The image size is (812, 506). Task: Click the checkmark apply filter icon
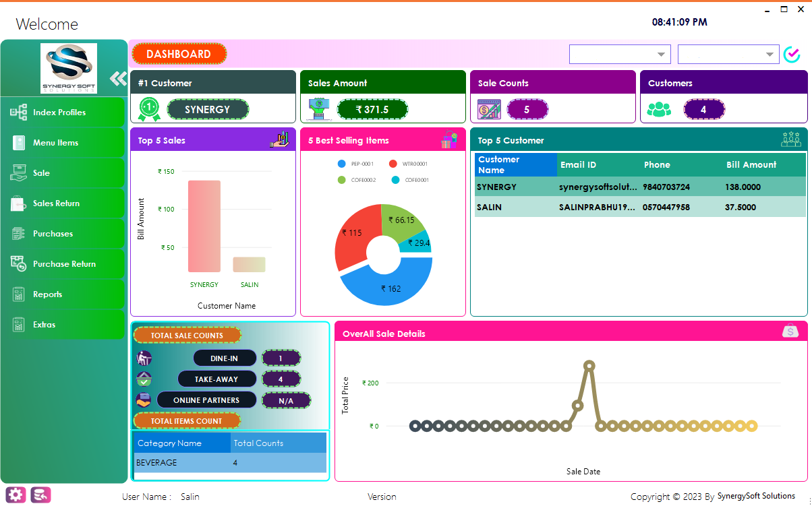pyautogui.click(x=792, y=55)
